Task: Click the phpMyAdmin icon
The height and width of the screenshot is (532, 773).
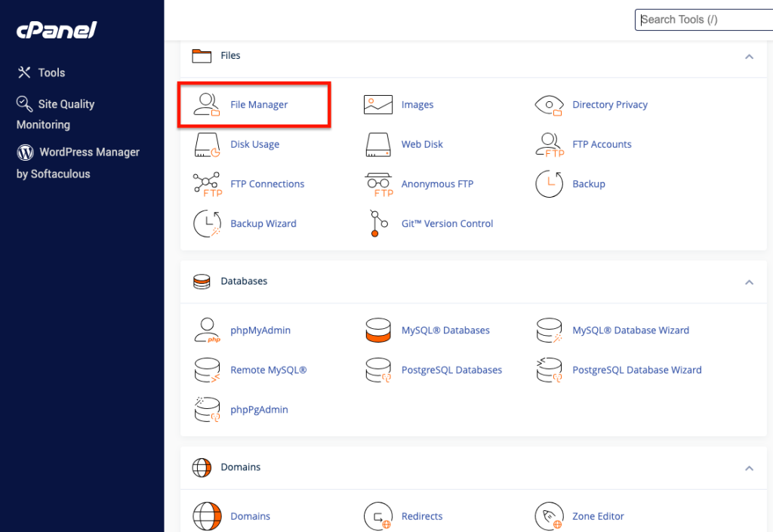Action: 207,330
